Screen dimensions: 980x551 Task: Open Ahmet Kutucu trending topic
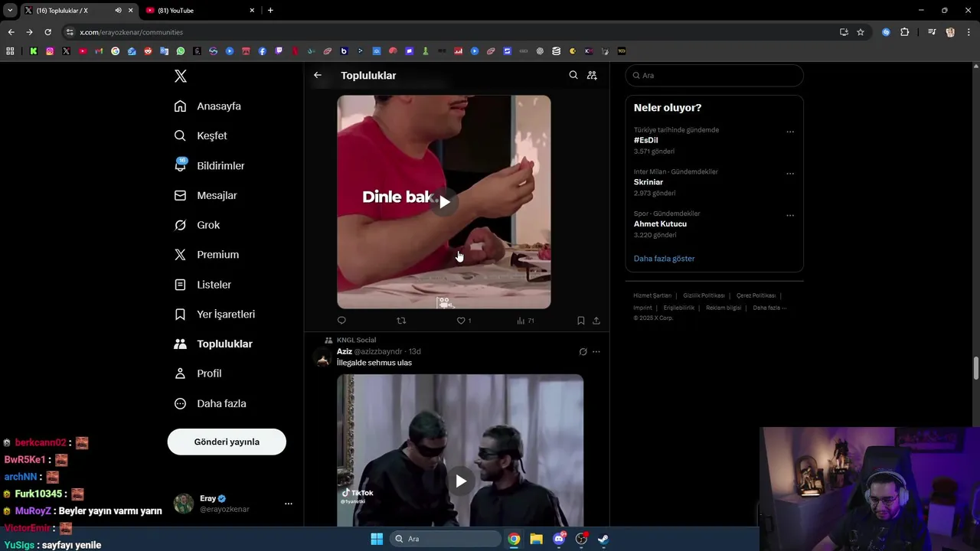pyautogui.click(x=660, y=223)
